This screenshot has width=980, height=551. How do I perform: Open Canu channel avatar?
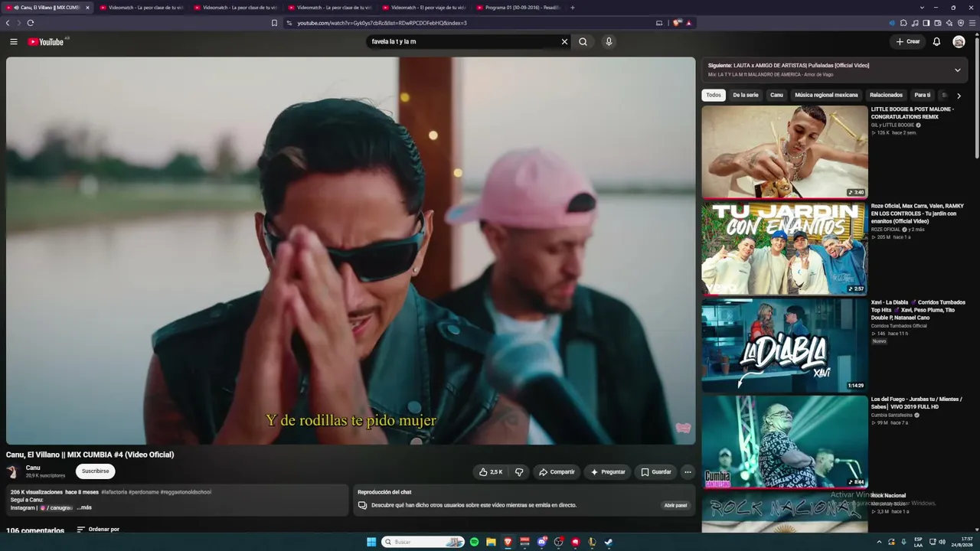click(14, 471)
